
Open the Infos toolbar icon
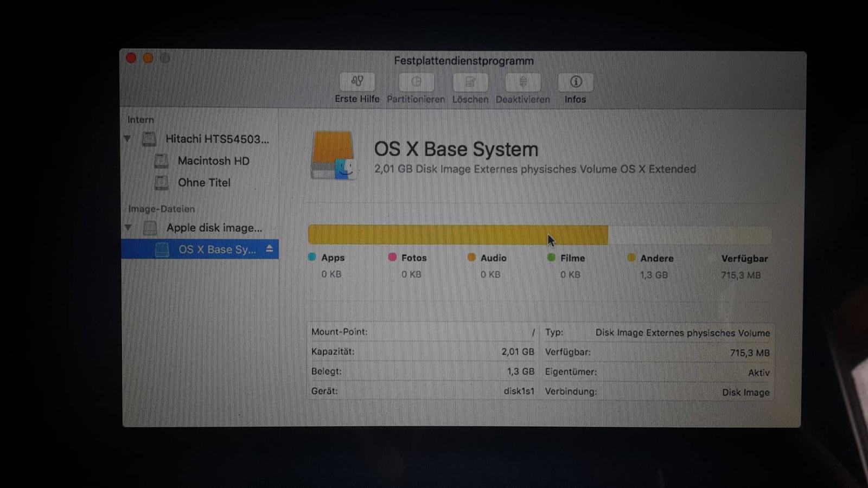576,82
